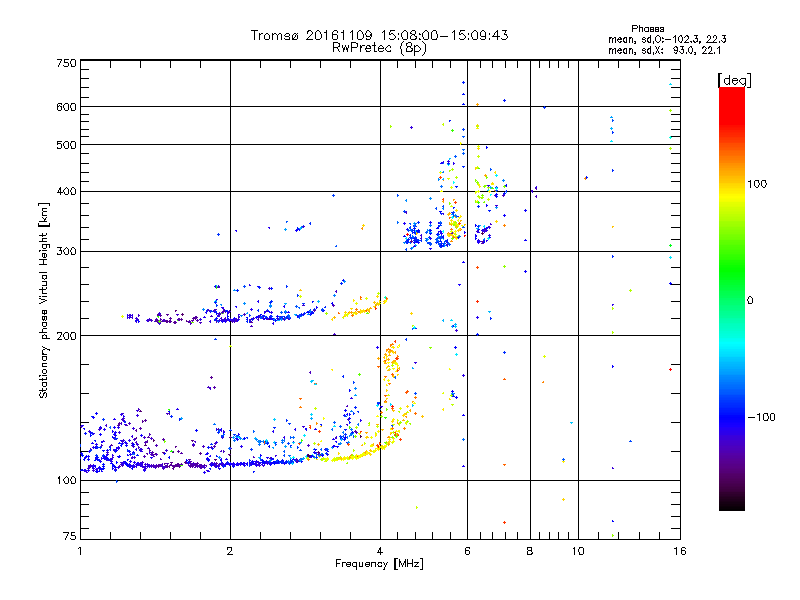Click the y-axis tick label '300'

tap(66, 252)
